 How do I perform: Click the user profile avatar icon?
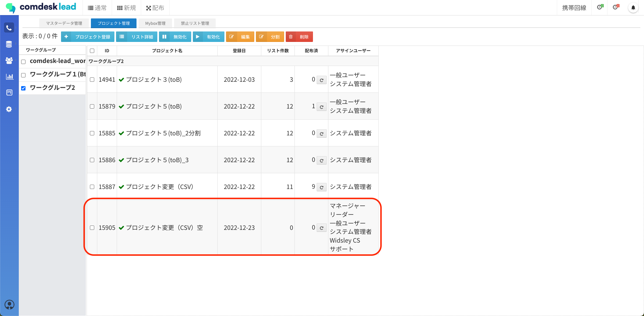click(9, 305)
